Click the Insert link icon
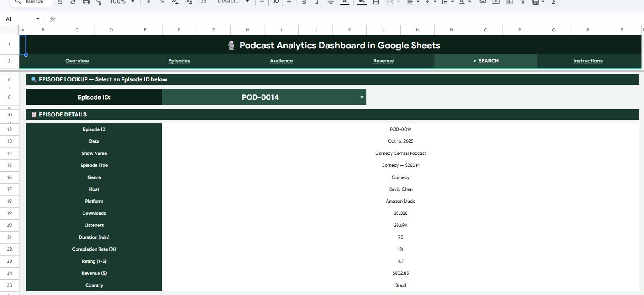This screenshot has height=295, width=644. [x=483, y=2]
